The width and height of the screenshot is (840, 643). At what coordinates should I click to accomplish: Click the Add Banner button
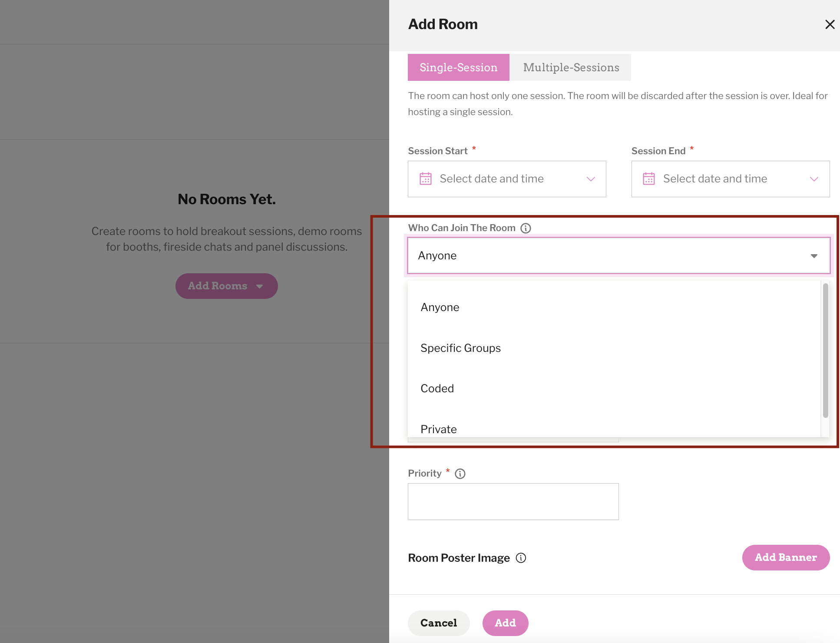[x=786, y=557]
